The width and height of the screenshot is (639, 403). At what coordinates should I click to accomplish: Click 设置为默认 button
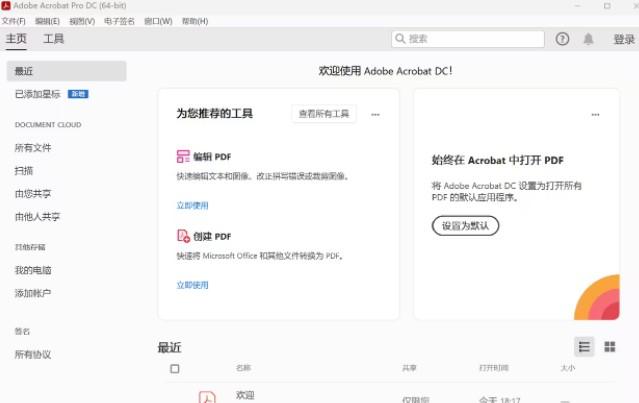tap(465, 226)
